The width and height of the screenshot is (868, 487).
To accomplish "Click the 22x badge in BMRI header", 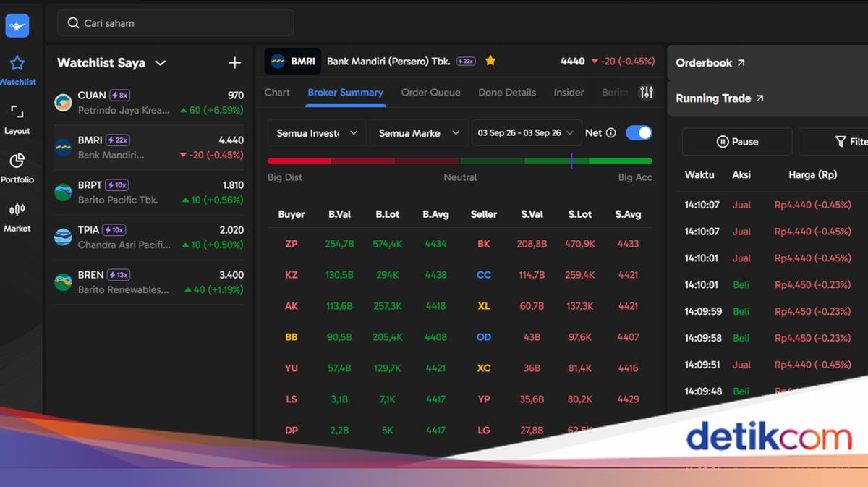I will tap(466, 62).
